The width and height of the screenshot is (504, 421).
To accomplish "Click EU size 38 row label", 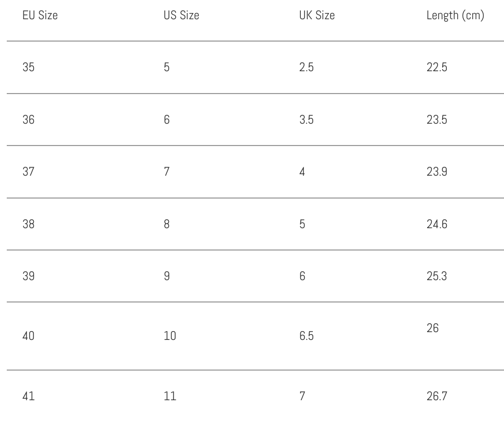I will tap(29, 224).
